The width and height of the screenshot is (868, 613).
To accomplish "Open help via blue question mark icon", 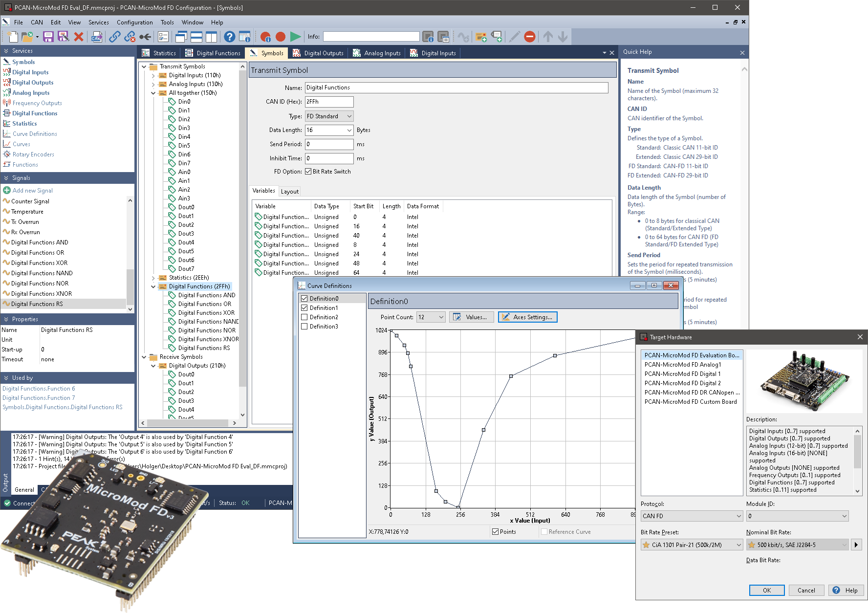I will click(x=229, y=37).
